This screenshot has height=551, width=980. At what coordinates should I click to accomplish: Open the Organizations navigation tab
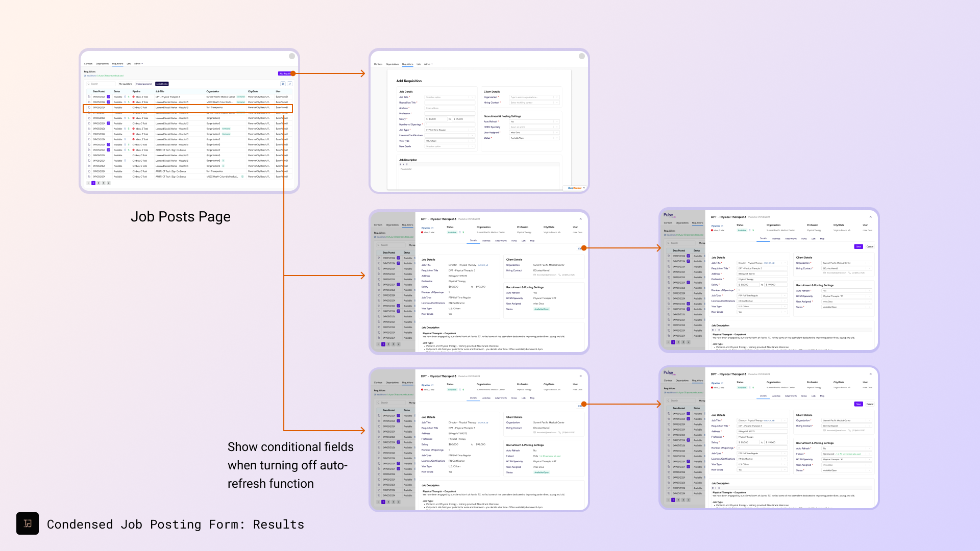tap(102, 64)
